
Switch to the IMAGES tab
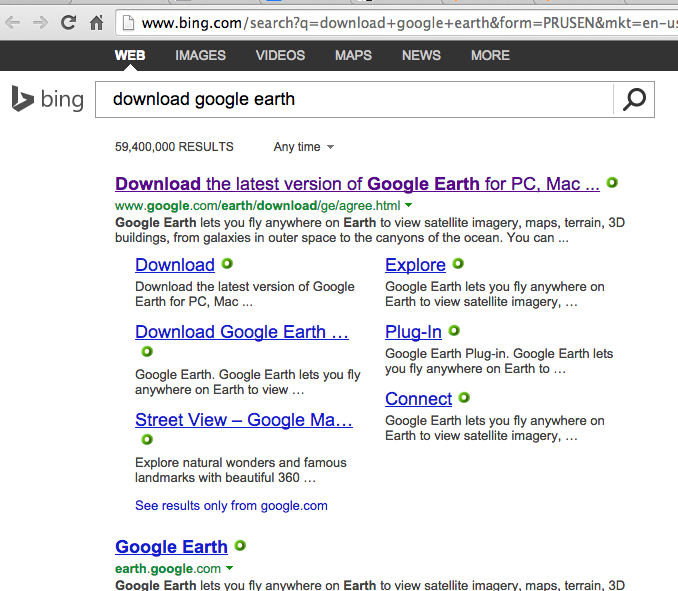click(200, 55)
